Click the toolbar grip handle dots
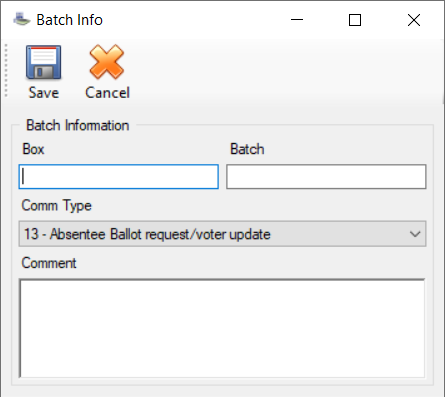The width and height of the screenshot is (445, 397). tap(6, 71)
